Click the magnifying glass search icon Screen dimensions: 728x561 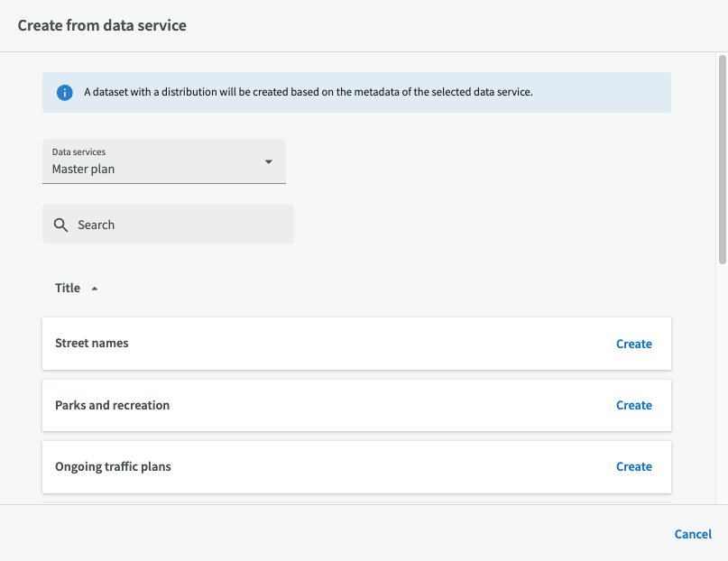pyautogui.click(x=61, y=225)
